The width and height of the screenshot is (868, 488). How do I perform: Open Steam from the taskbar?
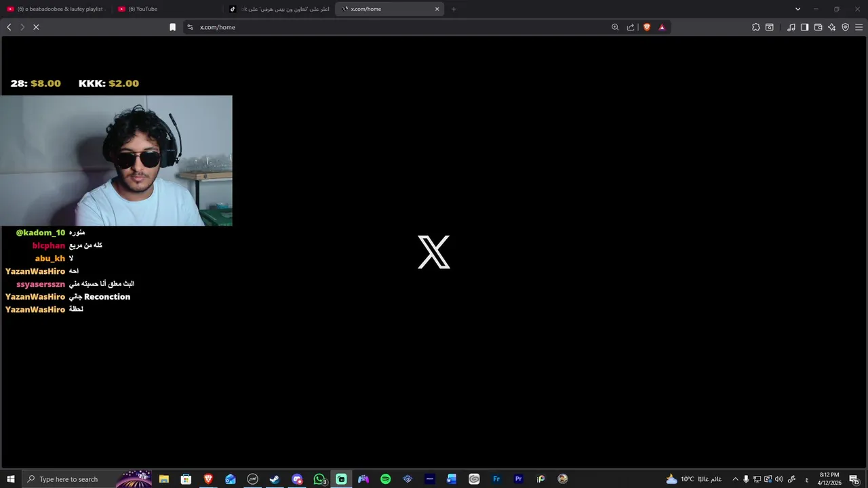(x=275, y=479)
